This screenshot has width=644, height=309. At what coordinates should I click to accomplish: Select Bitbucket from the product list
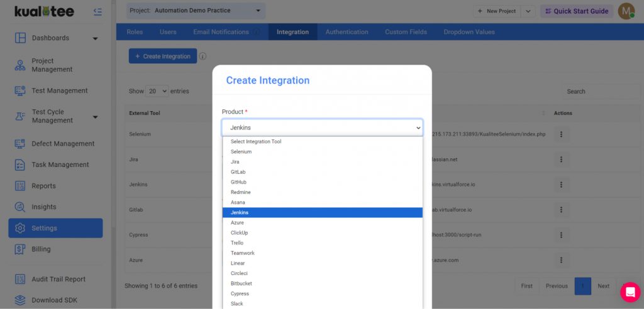pyautogui.click(x=323, y=283)
